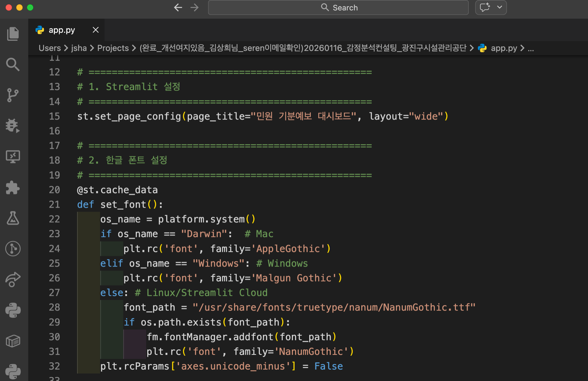Click on 'os.path.exists' in line 29
This screenshot has height=381, width=588.
181,322
